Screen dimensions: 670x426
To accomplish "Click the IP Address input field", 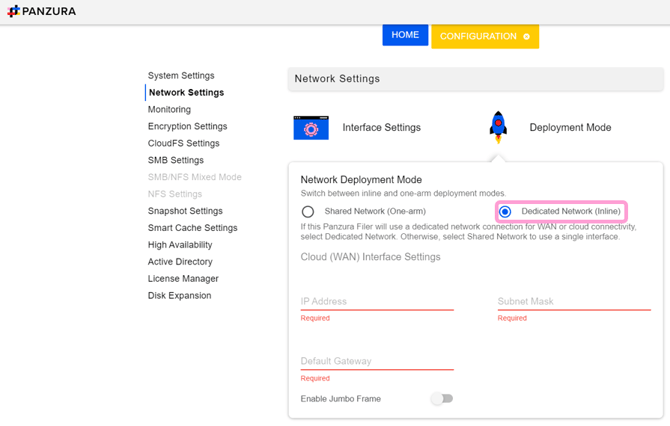I will [377, 301].
